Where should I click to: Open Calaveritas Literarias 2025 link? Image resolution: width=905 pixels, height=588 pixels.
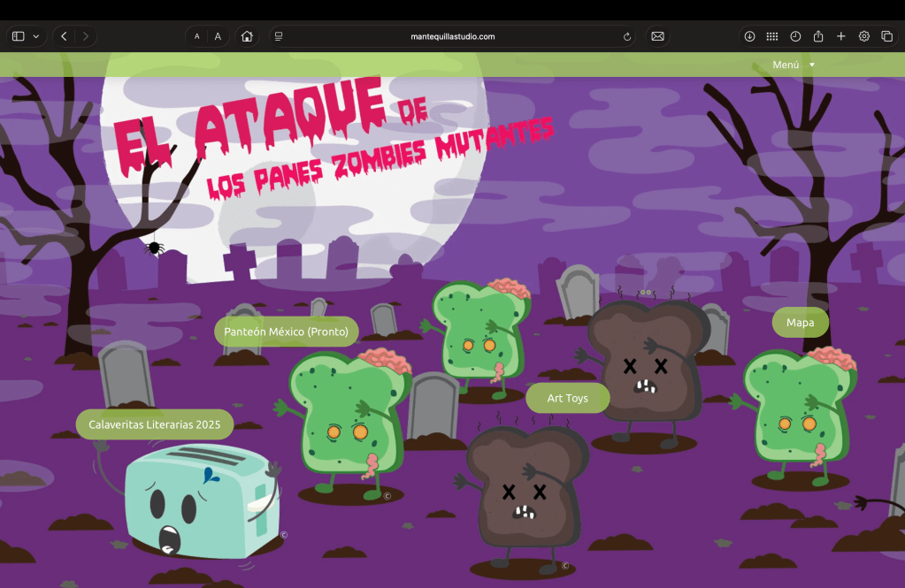click(155, 424)
